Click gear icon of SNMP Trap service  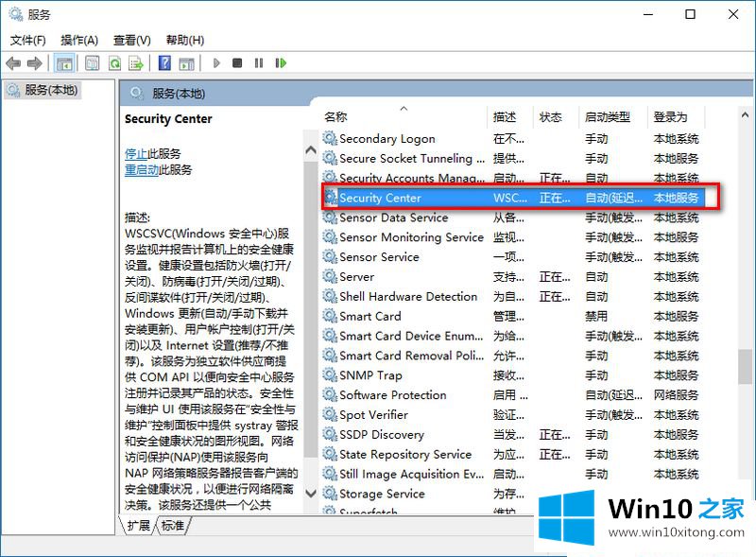point(330,375)
